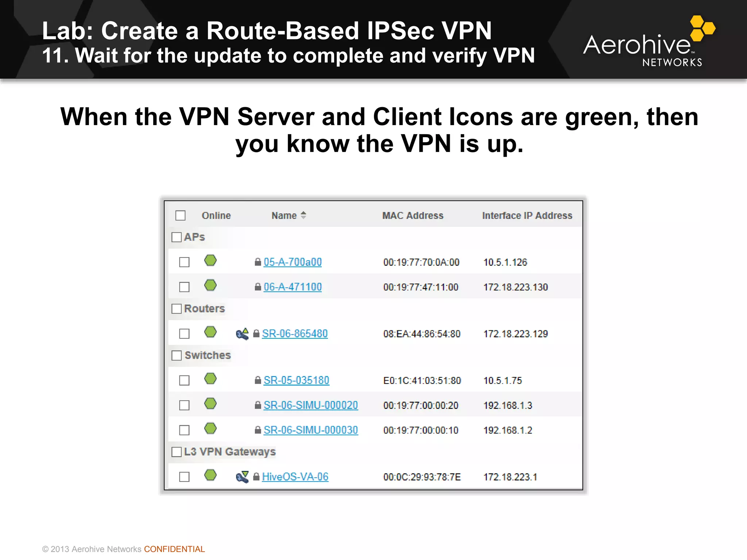Click IP address 172.18.223.129
This screenshot has height=560, width=747.
tap(515, 334)
